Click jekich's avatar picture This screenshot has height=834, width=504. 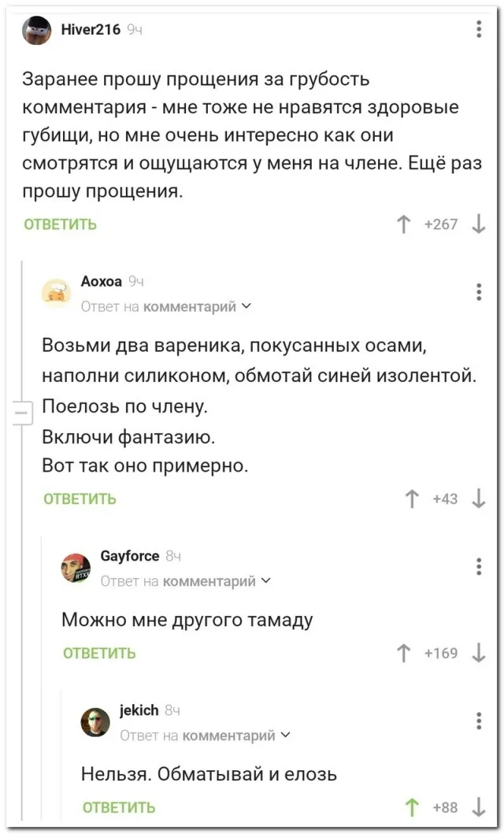(95, 721)
